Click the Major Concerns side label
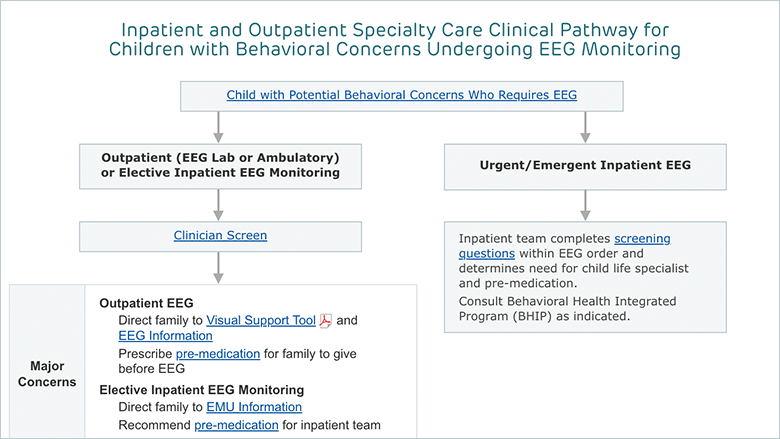 [47, 374]
